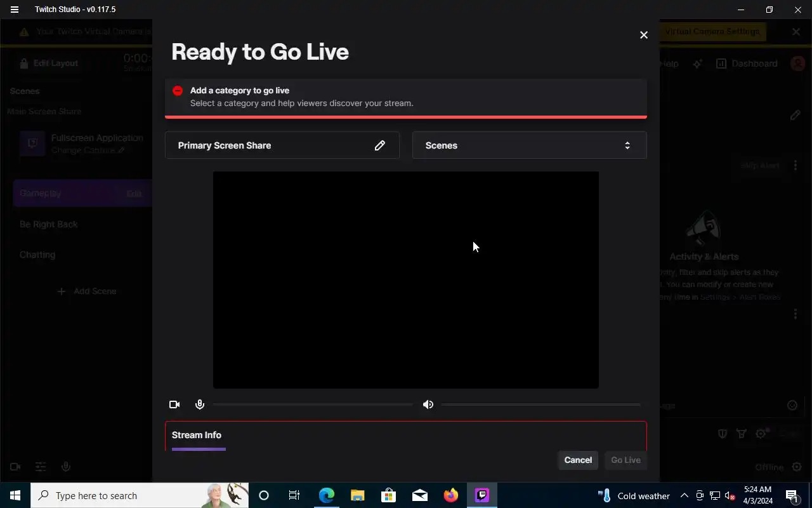The image size is (812, 508).
Task: Open the profile avatar menu
Action: coord(797,63)
